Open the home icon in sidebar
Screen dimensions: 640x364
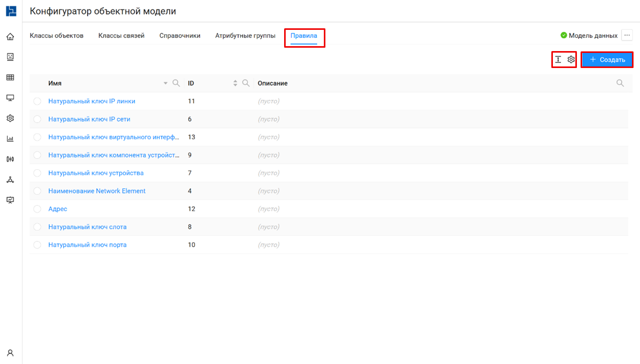point(10,37)
